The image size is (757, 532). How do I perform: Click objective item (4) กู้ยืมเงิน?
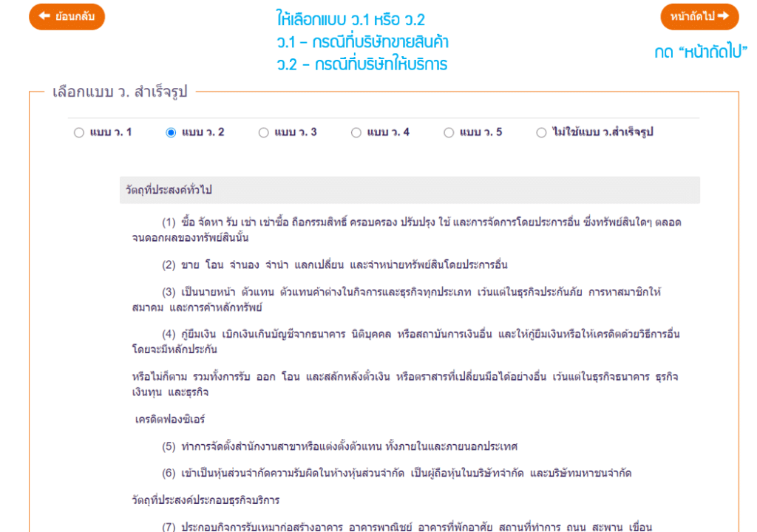pos(406,341)
